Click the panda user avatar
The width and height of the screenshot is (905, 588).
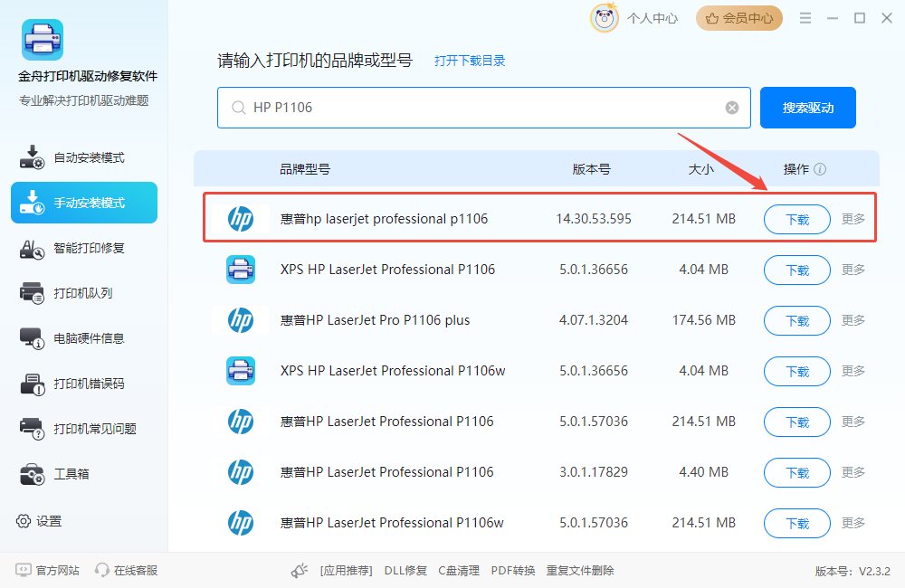click(x=605, y=18)
